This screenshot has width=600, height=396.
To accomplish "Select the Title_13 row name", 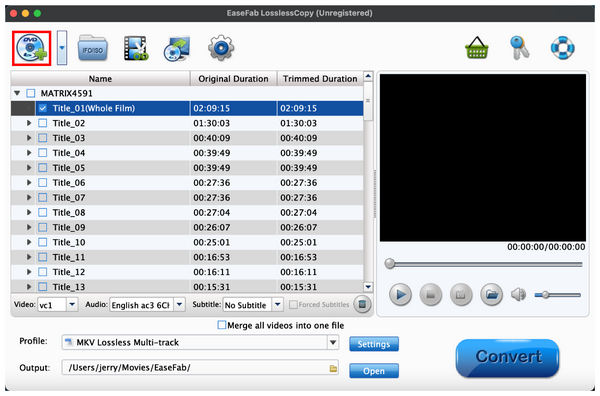I will click(x=69, y=287).
